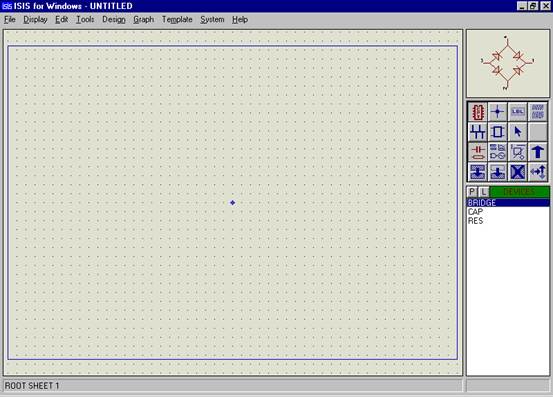Select the Bus tool icon

click(478, 132)
